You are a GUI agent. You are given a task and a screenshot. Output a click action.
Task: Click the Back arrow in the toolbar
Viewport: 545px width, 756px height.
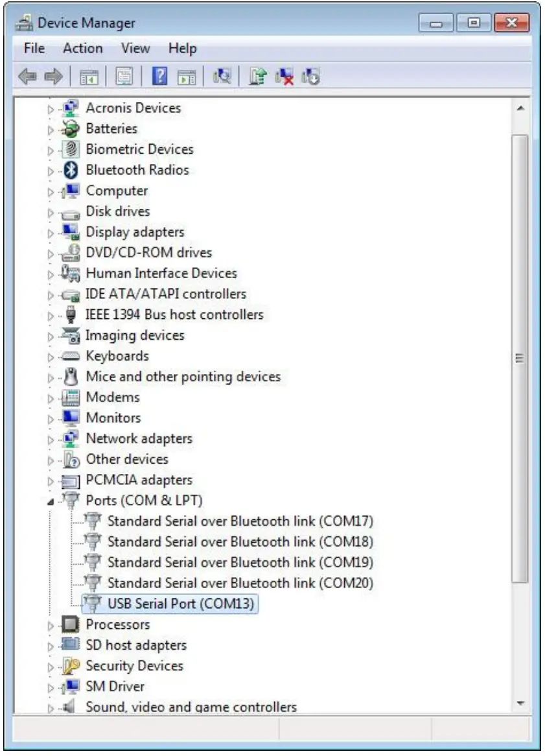coord(27,77)
